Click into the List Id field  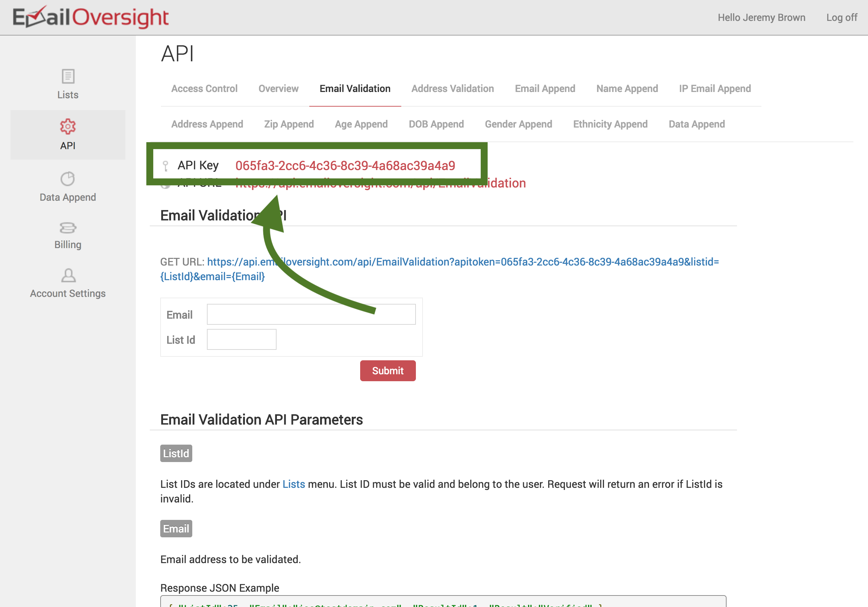241,339
